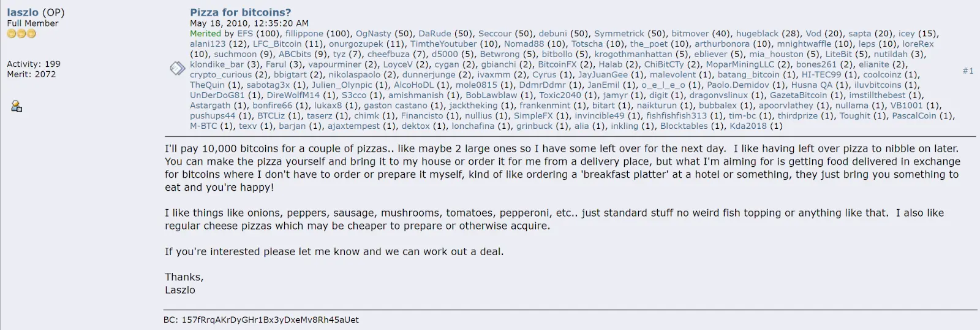Go to DaRude's profile
Viewport: 980px width, 330px height.
[434, 34]
